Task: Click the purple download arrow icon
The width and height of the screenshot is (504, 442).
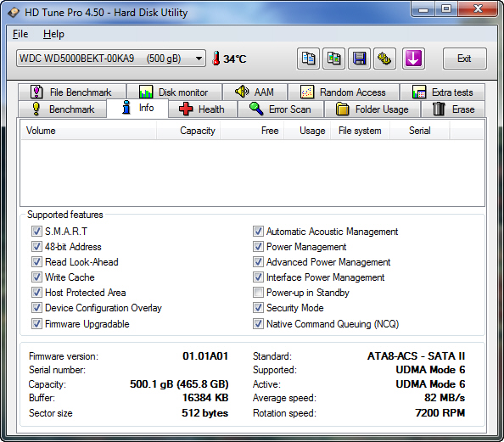Action: pyautogui.click(x=413, y=59)
